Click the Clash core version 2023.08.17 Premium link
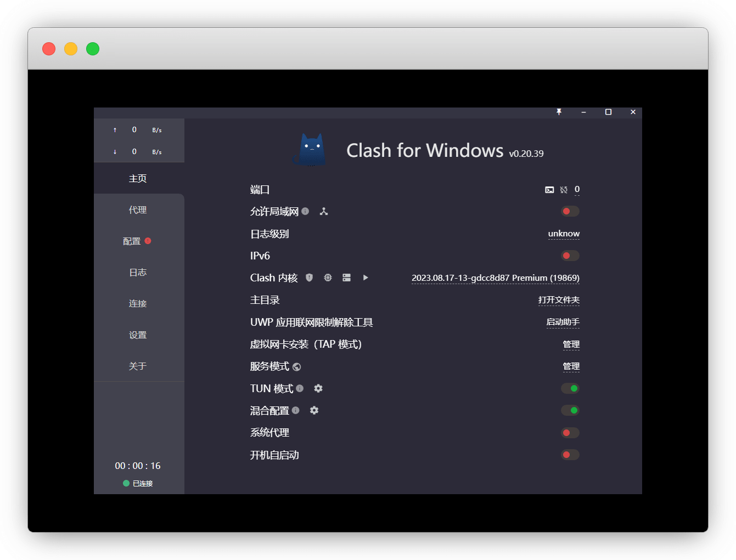736x560 pixels. click(x=496, y=278)
